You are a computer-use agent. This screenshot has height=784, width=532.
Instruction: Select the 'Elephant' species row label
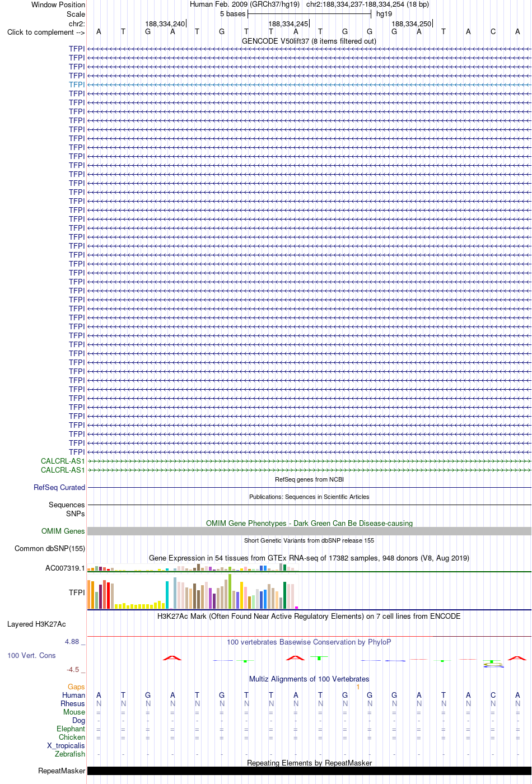click(x=71, y=729)
